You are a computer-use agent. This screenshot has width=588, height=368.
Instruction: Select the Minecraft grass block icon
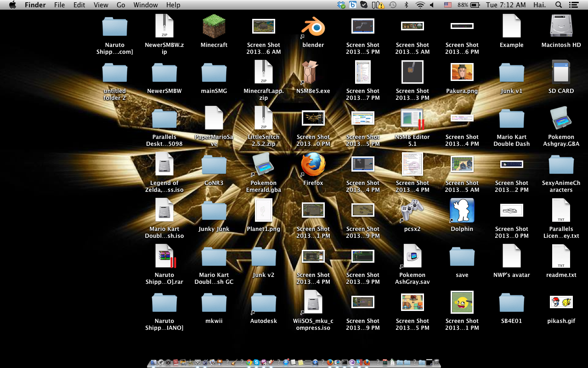pos(214,27)
